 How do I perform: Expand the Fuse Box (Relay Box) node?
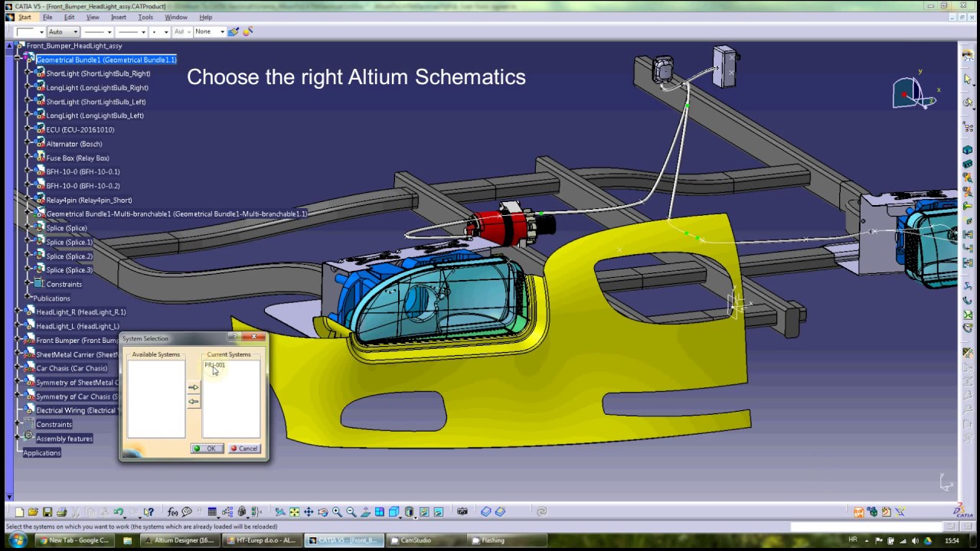(x=29, y=158)
